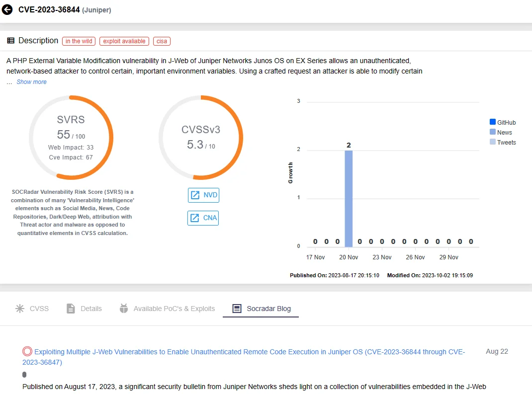Click the CVE-2023-36844 page title
Viewport: 532px width, 394px height.
click(49, 9)
